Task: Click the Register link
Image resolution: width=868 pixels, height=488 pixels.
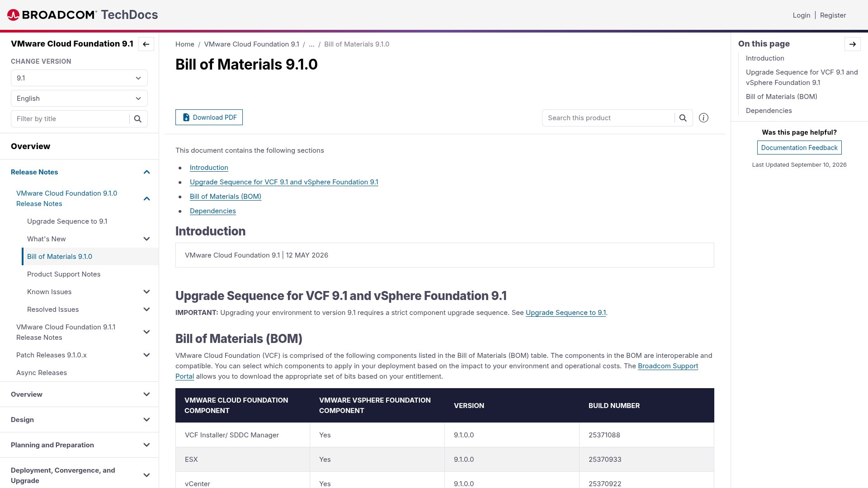Action: tap(833, 15)
